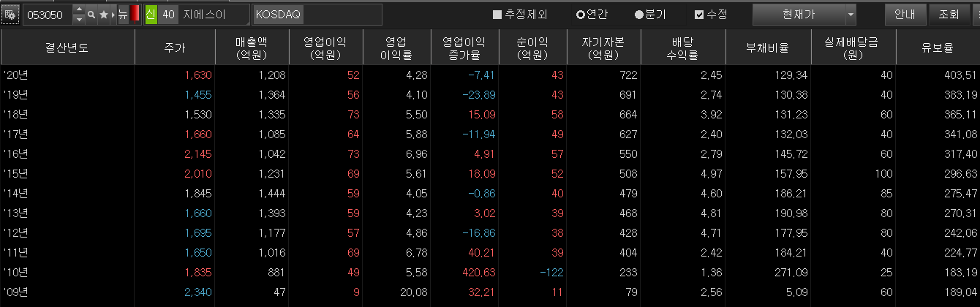980x307 pixels.
Task: Select the '16년 row label
Action: click(15, 153)
